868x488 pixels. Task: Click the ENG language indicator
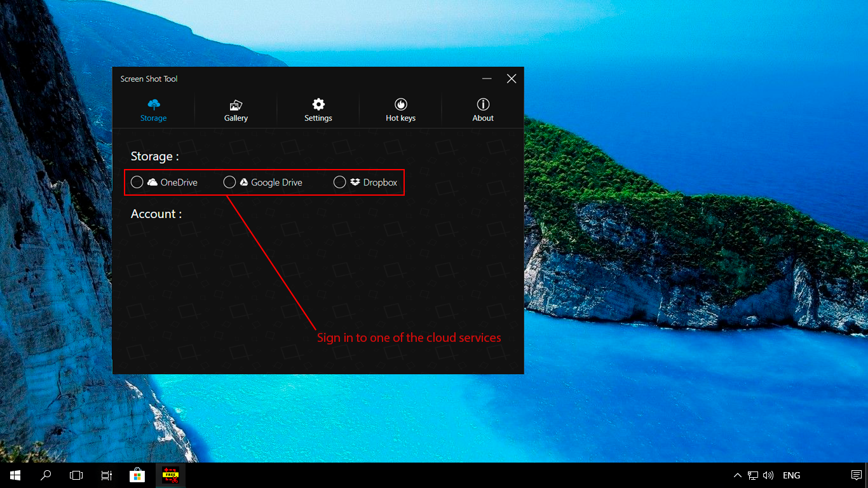pyautogui.click(x=791, y=475)
